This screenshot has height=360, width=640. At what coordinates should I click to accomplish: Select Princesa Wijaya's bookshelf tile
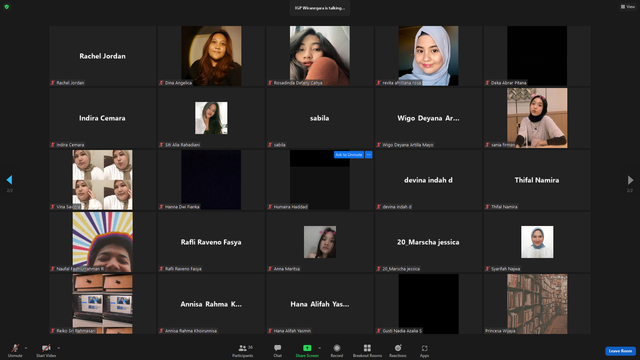point(537,304)
